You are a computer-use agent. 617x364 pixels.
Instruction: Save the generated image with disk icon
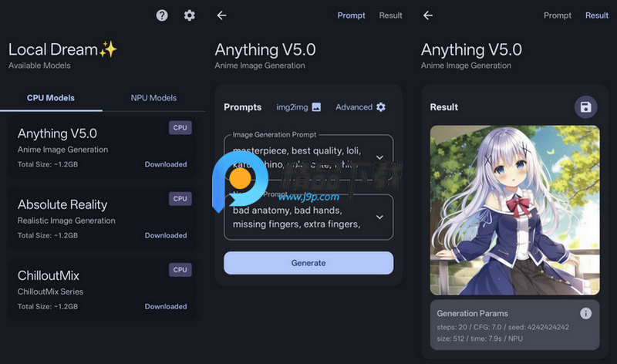585,107
